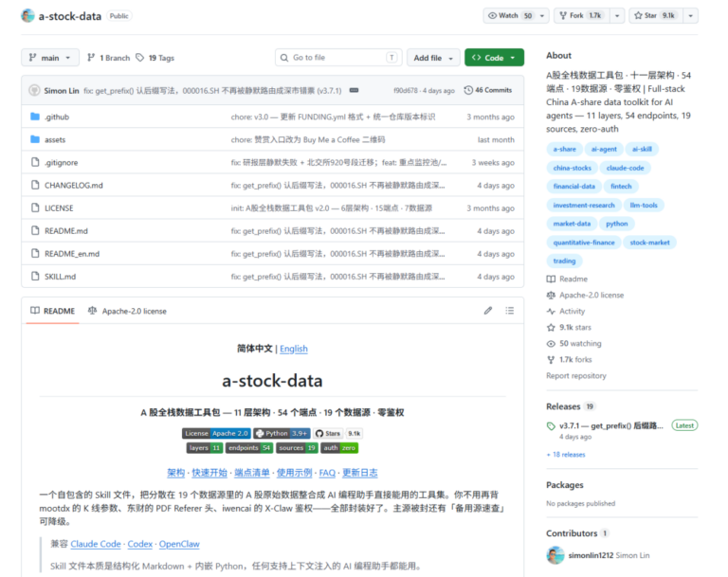The height and width of the screenshot is (577, 728).
Task: Open the repository owner avatar
Action: click(27, 16)
